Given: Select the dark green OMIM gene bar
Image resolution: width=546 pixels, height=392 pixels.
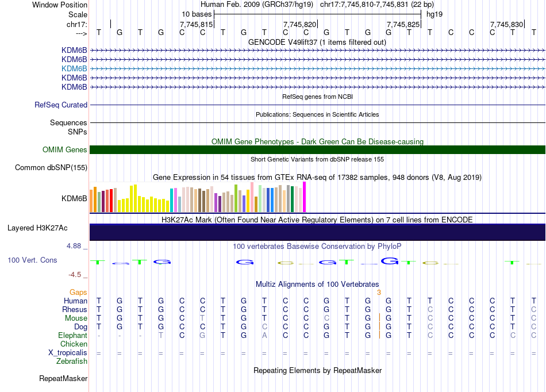Looking at the screenshot, I should 317,150.
